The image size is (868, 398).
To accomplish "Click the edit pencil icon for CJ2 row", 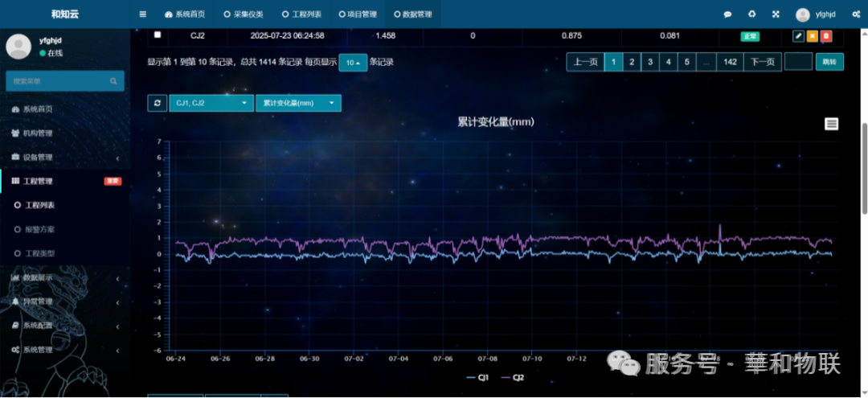I will [x=798, y=36].
